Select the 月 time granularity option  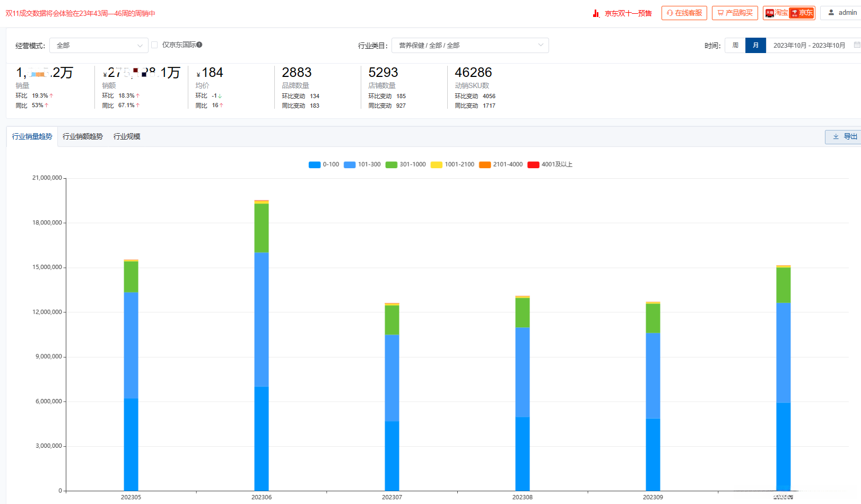click(x=755, y=45)
